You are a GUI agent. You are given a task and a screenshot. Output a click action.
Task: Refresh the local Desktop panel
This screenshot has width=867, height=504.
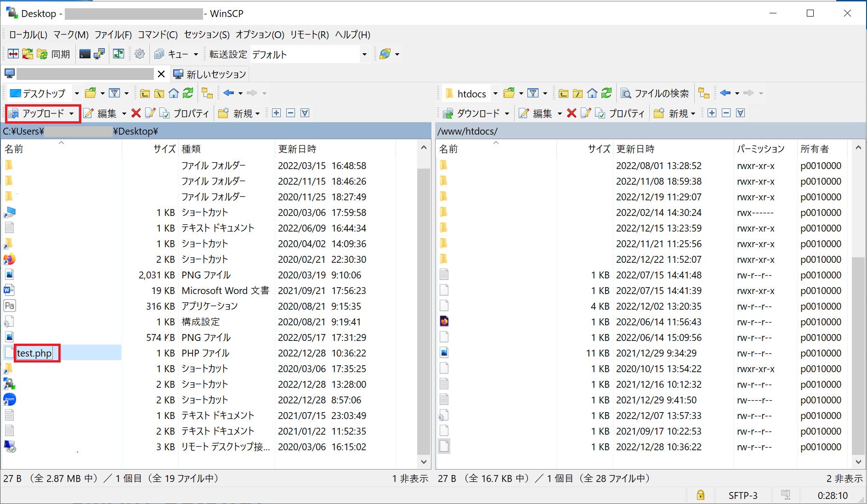pos(188,93)
